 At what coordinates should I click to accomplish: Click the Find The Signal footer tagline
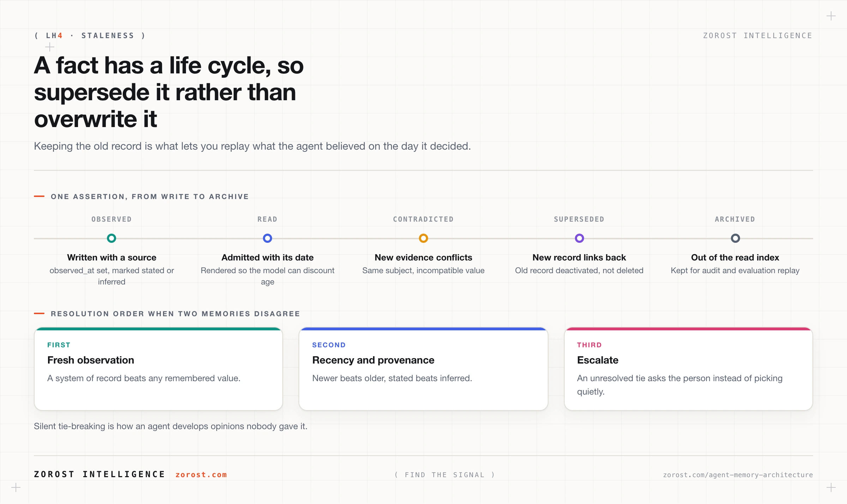click(445, 475)
